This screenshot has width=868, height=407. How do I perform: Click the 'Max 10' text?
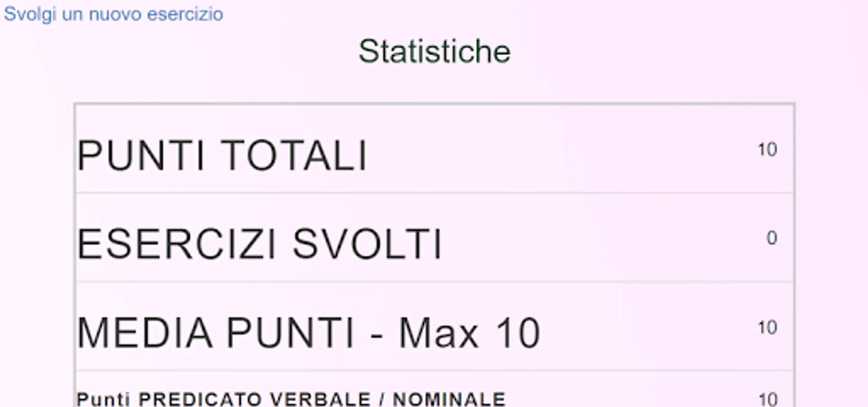coord(469,333)
